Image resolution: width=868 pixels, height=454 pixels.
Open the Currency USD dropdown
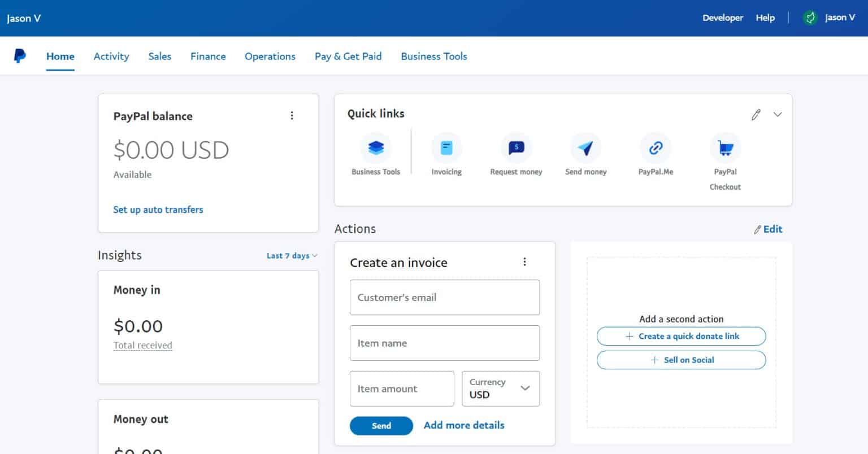tap(501, 388)
